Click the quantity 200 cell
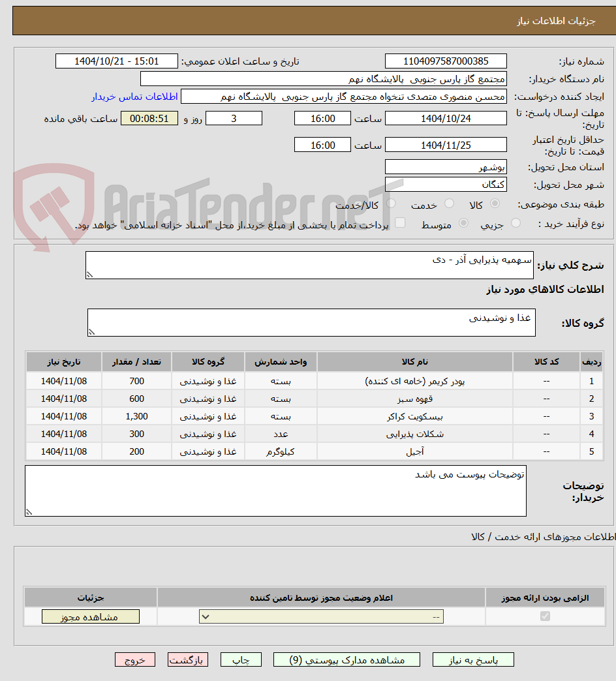 click(x=136, y=451)
